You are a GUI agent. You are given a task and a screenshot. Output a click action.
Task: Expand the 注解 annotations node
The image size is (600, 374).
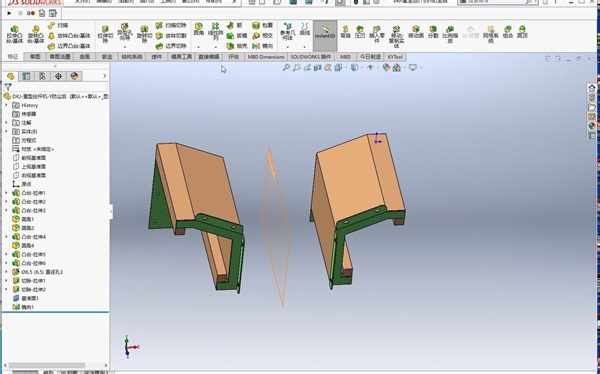pyautogui.click(x=6, y=122)
